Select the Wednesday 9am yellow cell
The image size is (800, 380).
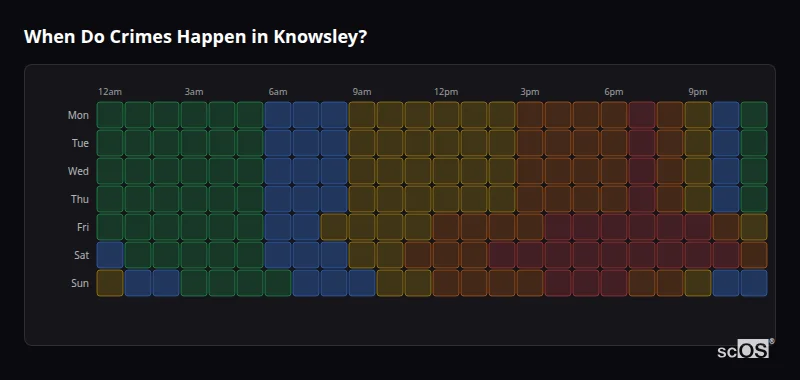click(362, 171)
